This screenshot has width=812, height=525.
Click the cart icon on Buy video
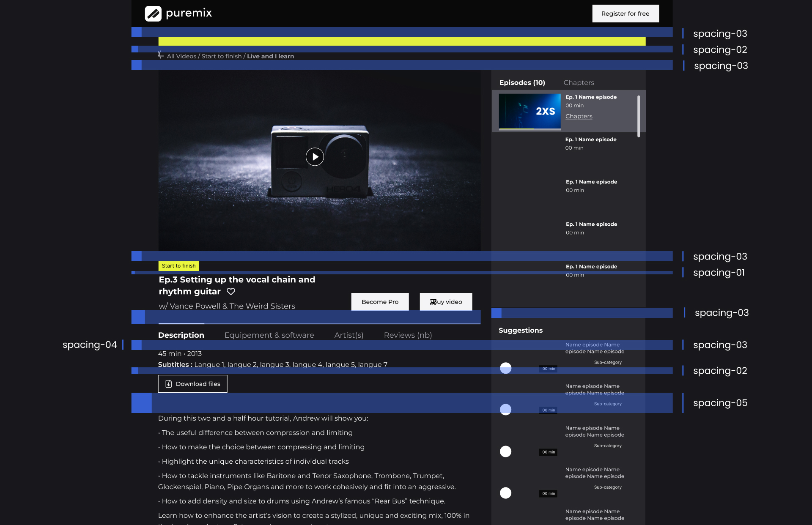pyautogui.click(x=433, y=302)
